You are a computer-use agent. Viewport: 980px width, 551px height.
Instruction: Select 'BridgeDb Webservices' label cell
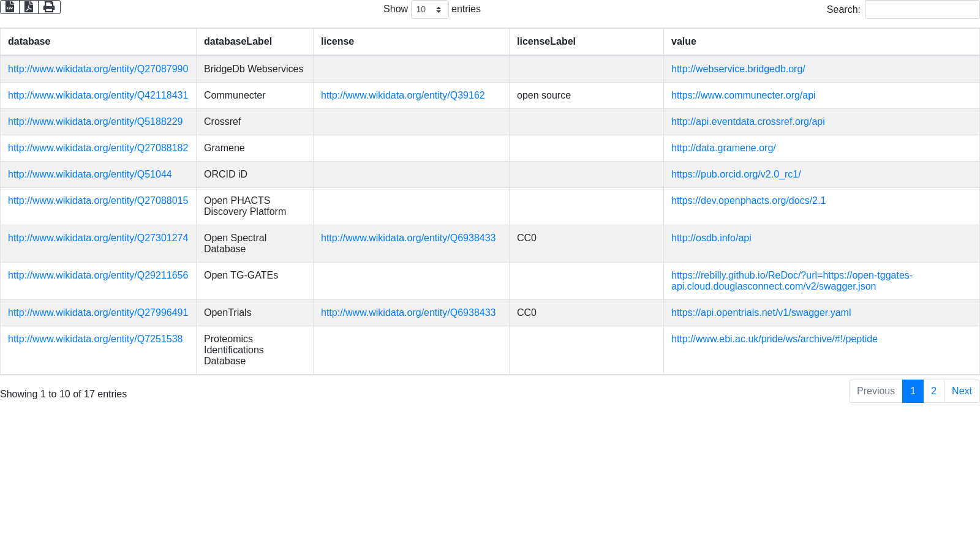click(255, 69)
